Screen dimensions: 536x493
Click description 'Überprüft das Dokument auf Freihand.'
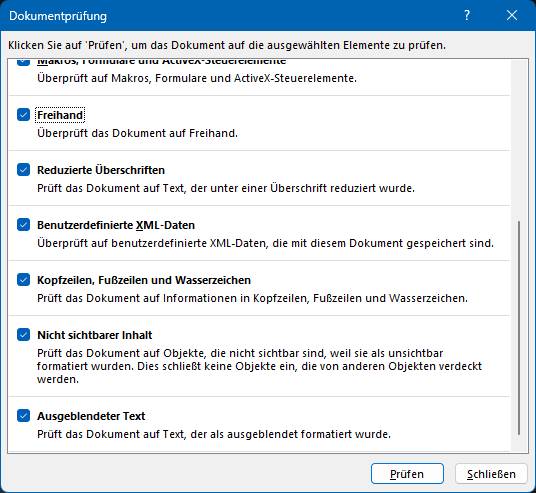137,133
